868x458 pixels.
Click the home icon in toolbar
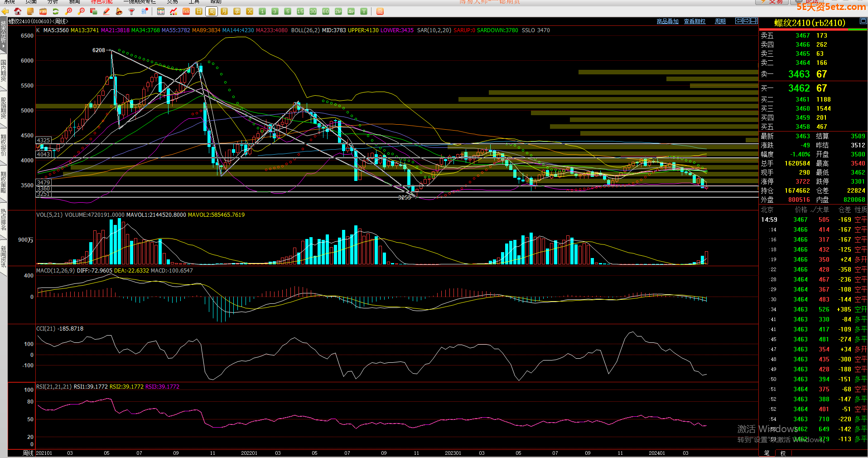(18, 11)
